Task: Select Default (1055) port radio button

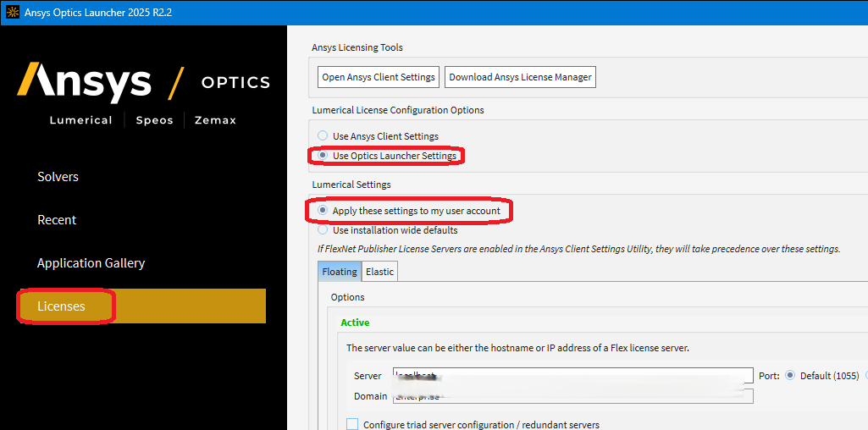Action: click(790, 375)
